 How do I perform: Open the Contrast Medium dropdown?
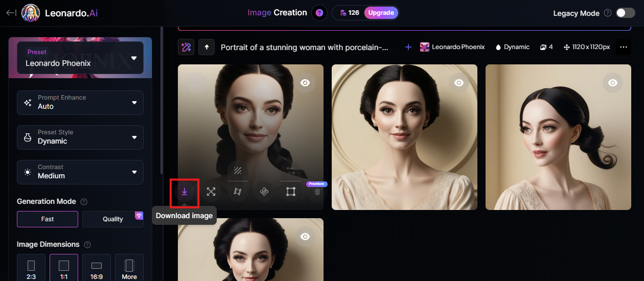point(80,172)
